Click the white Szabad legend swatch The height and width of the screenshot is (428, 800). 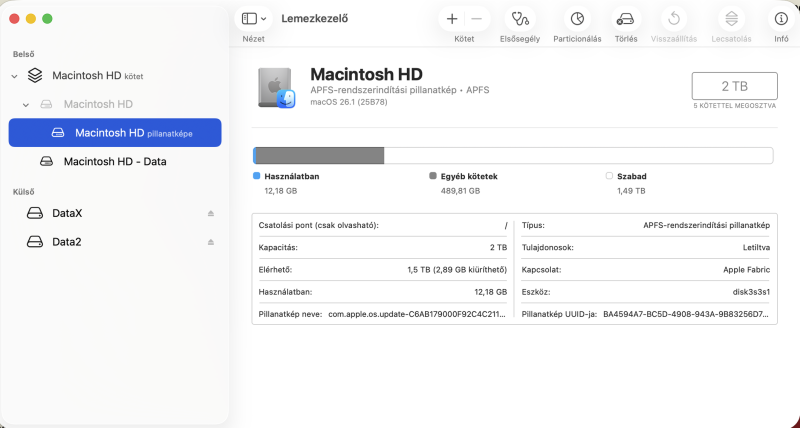(x=609, y=176)
